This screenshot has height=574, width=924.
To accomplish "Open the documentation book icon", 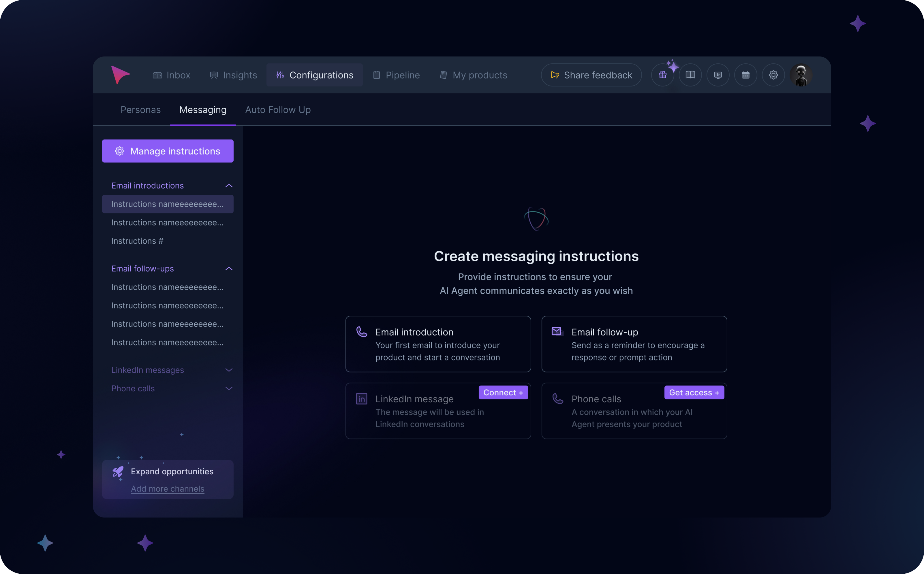I will click(690, 75).
